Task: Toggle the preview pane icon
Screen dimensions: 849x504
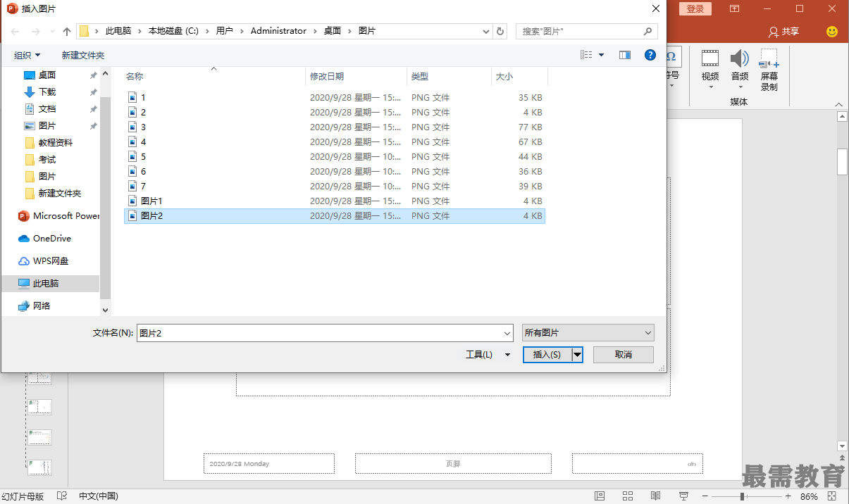Action: pos(624,55)
